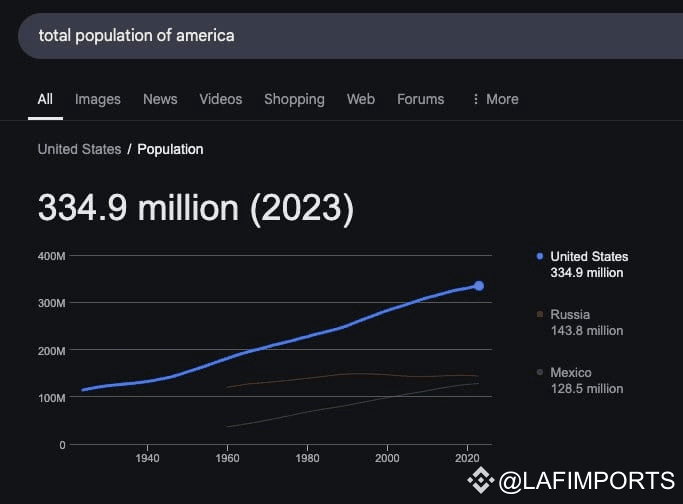Click the blue United States legend dot

(540, 256)
